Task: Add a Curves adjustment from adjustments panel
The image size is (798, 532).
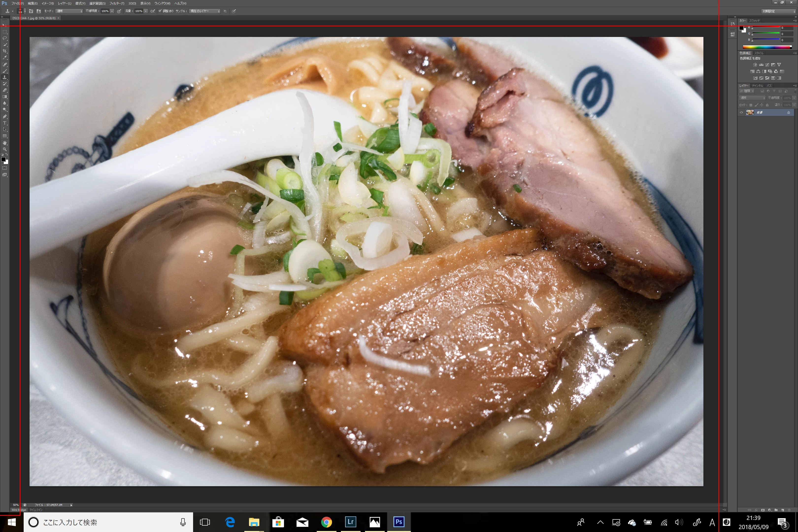Action: click(x=767, y=65)
